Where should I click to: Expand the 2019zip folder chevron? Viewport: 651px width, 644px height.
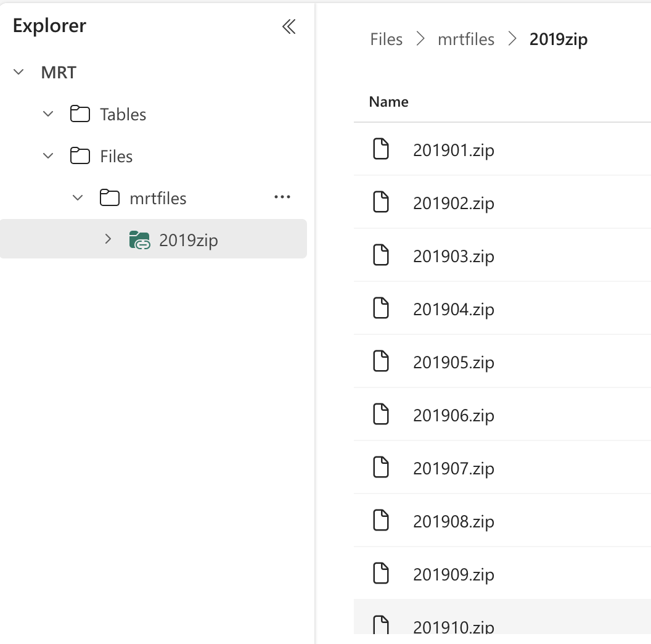pyautogui.click(x=108, y=239)
